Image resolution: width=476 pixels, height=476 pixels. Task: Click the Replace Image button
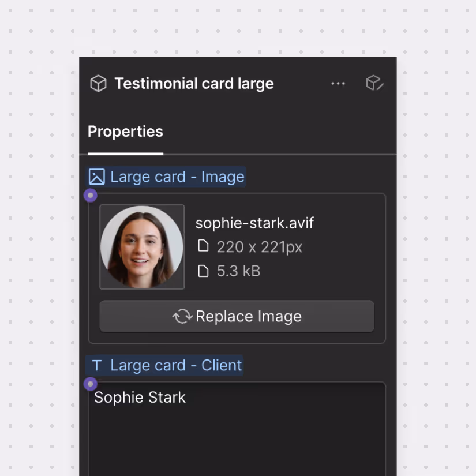[237, 316]
